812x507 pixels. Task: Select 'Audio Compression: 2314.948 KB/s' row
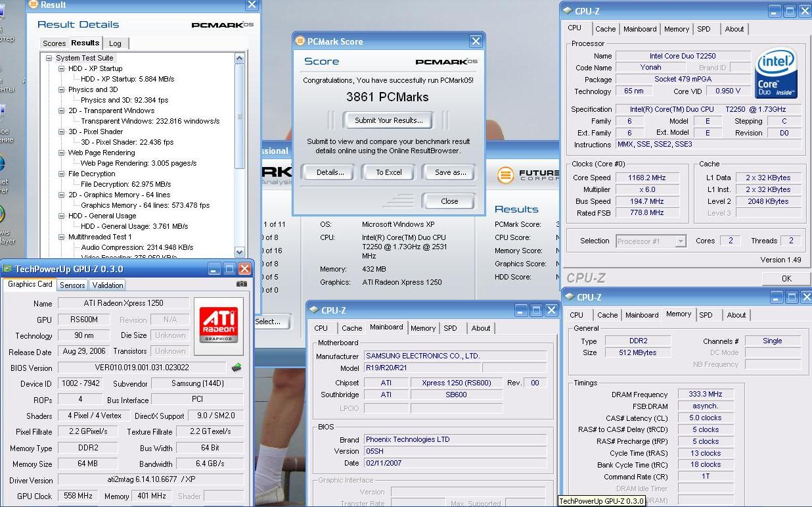137,247
